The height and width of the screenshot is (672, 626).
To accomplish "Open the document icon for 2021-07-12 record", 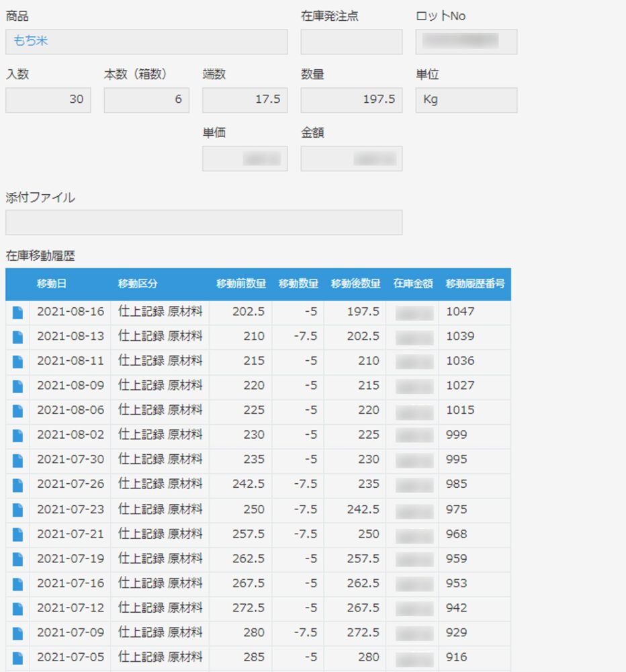I will tap(18, 608).
